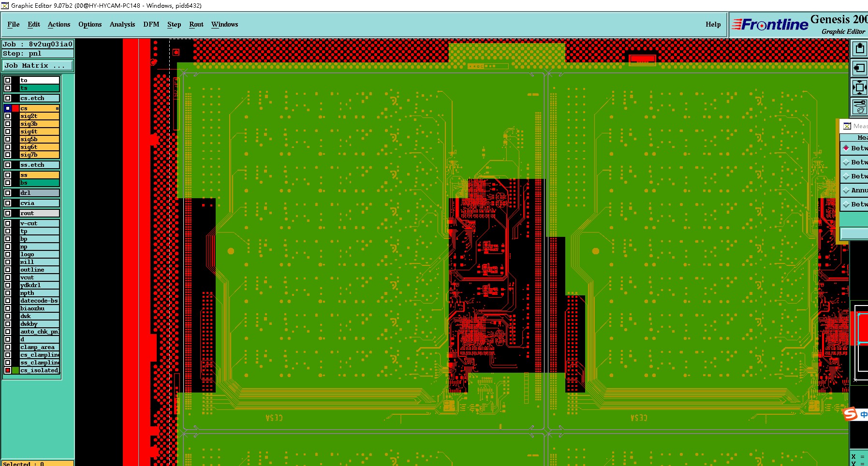Toggle display checkbox for cs.etch layer
This screenshot has height=466, width=868.
(8, 98)
